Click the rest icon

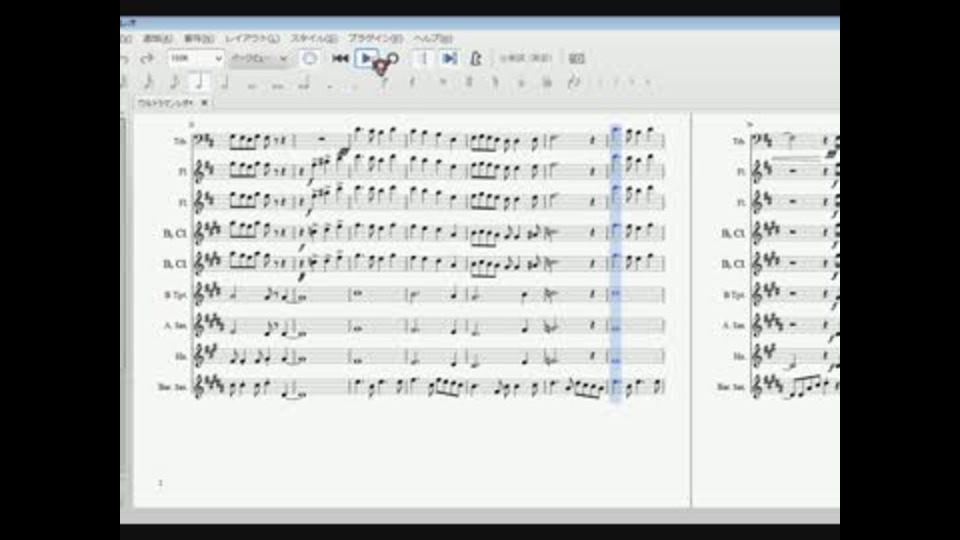point(412,82)
